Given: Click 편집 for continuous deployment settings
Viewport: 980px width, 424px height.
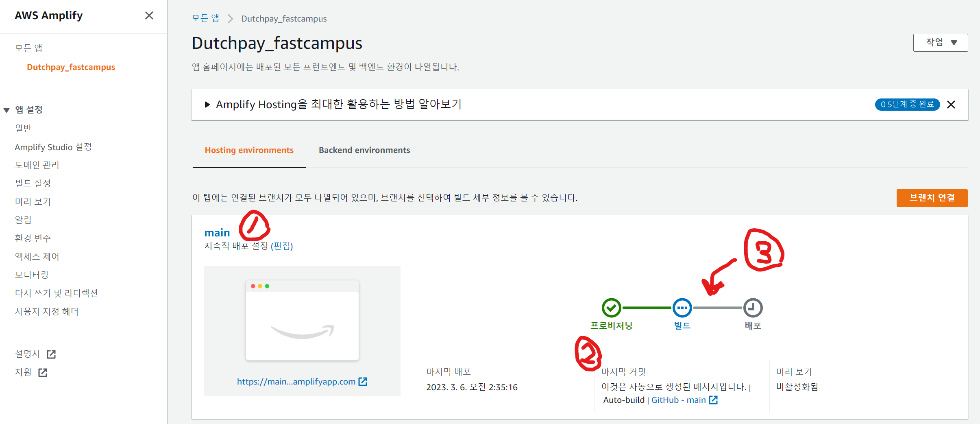Looking at the screenshot, I should [x=282, y=246].
